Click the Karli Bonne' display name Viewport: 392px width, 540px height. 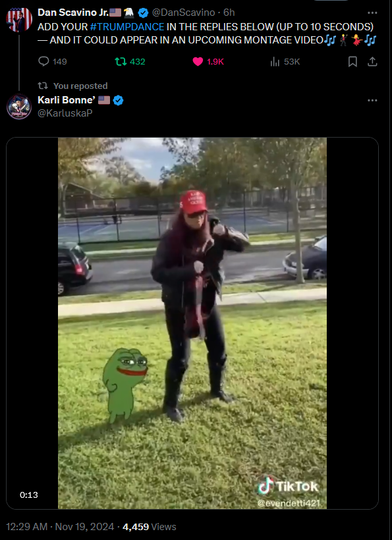(66, 100)
